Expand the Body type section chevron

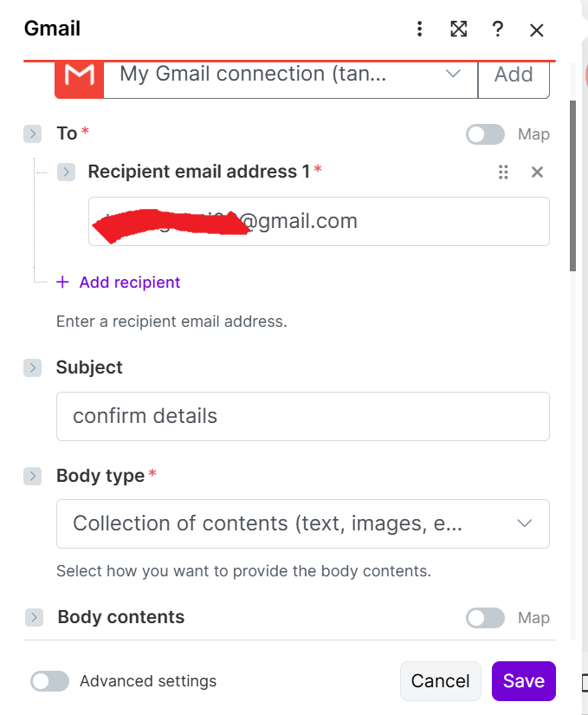coord(32,476)
